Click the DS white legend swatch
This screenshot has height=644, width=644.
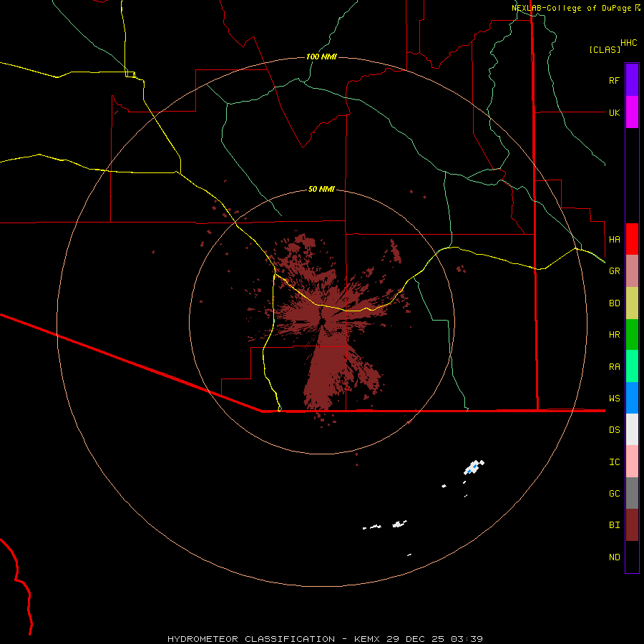[632, 429]
